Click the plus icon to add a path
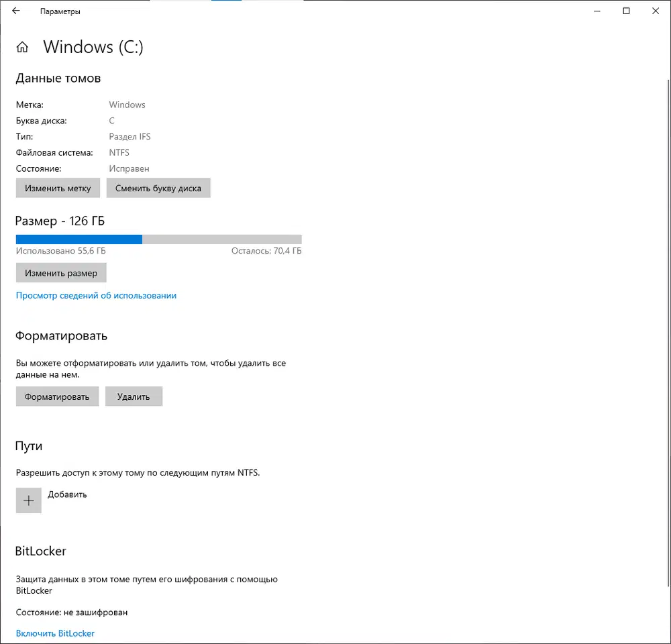 coord(29,500)
